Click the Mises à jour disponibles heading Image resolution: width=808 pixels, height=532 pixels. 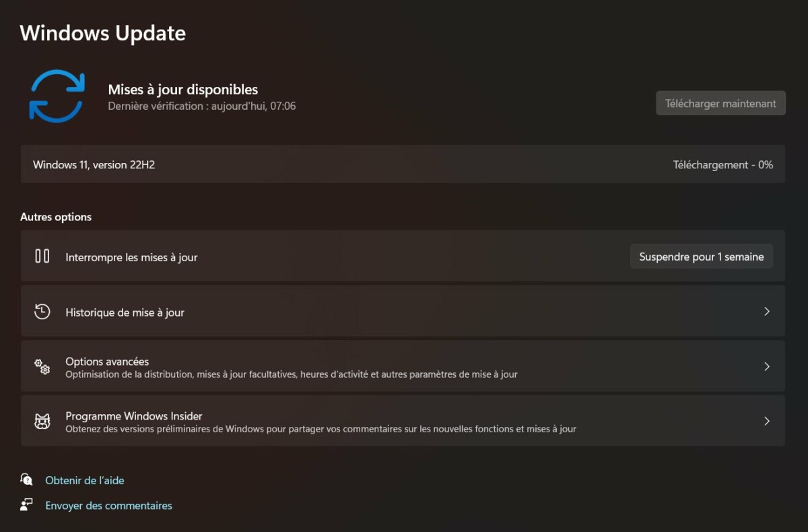(x=183, y=89)
